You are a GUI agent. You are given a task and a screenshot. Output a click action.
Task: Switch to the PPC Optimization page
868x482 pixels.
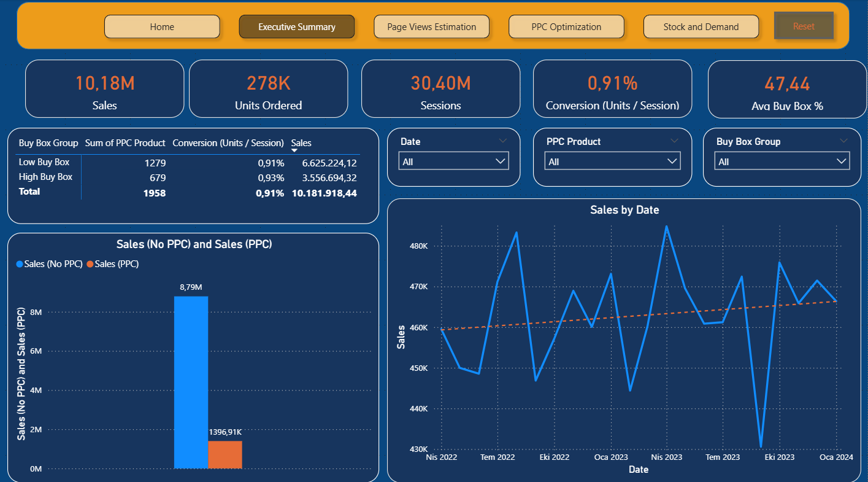click(566, 26)
